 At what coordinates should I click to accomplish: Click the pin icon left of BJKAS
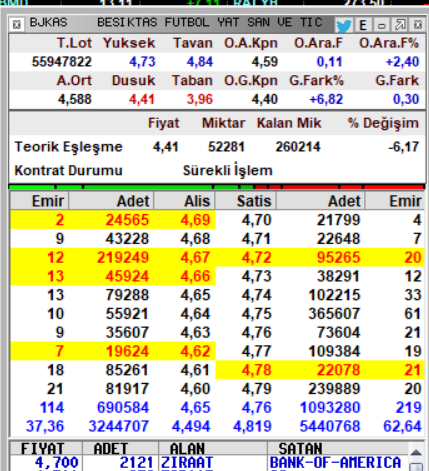(x=16, y=24)
